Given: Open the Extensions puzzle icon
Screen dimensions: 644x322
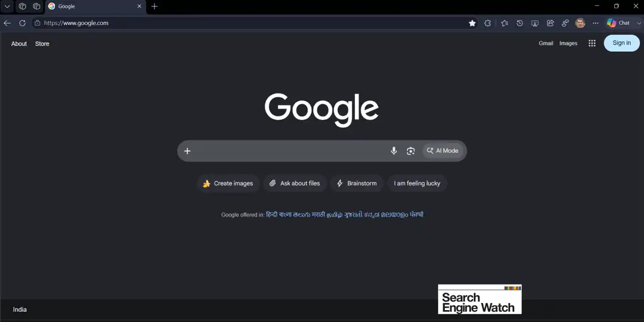Looking at the screenshot, I should pyautogui.click(x=488, y=23).
